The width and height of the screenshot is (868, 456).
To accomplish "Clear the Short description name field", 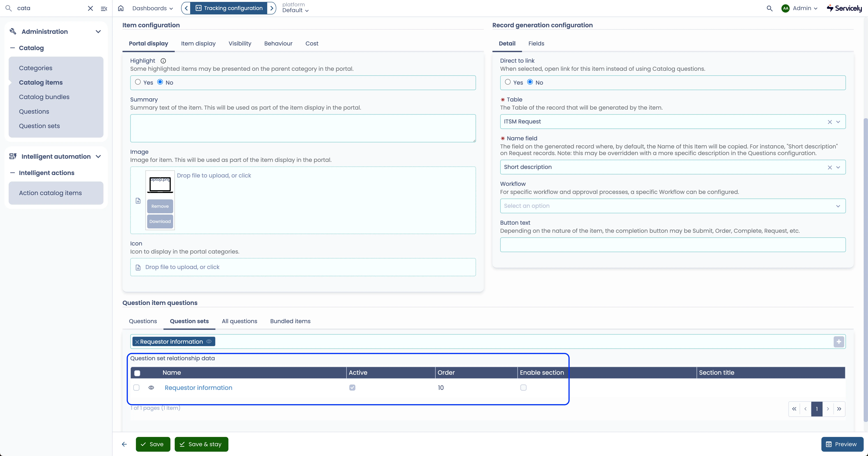I will tap(830, 167).
